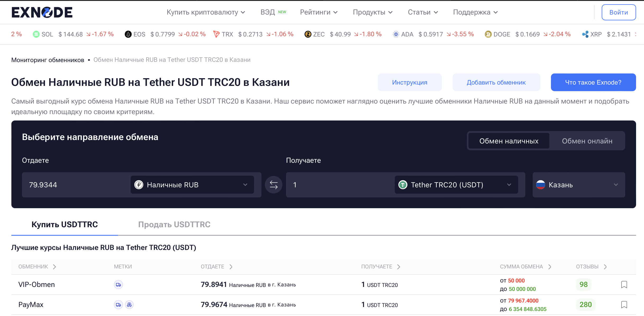Viewport: 644px width, 316px height.
Task: Click the Tether icon in receive currency field
Action: (403, 185)
